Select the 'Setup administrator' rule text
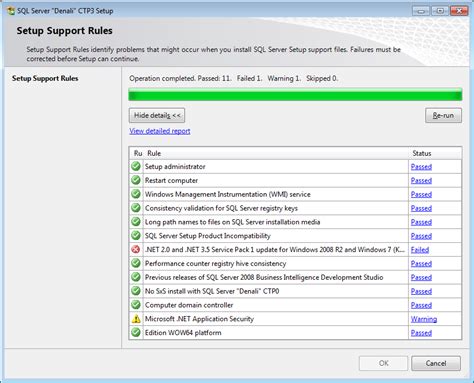Viewport: 474px width, 383px height. [175, 166]
